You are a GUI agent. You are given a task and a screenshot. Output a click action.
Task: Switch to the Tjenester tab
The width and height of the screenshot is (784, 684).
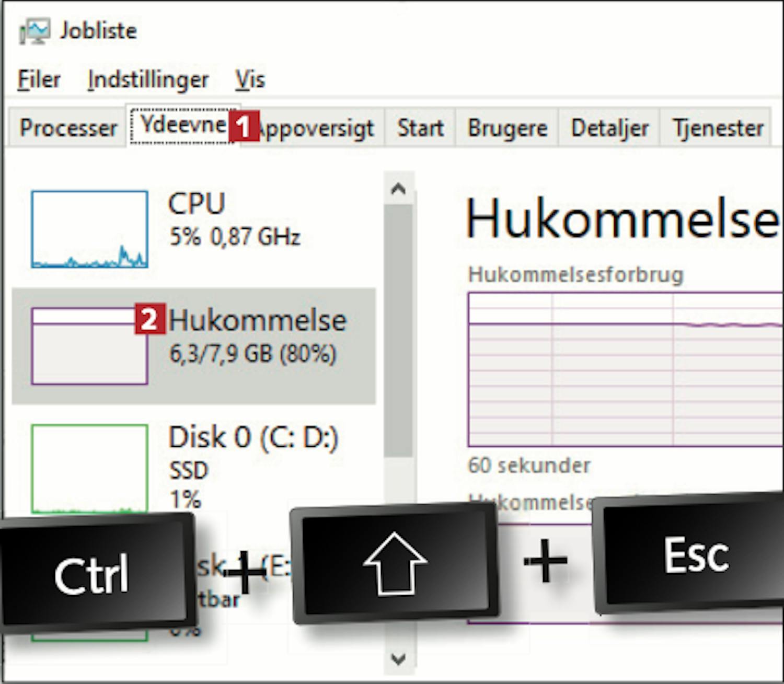(x=717, y=127)
